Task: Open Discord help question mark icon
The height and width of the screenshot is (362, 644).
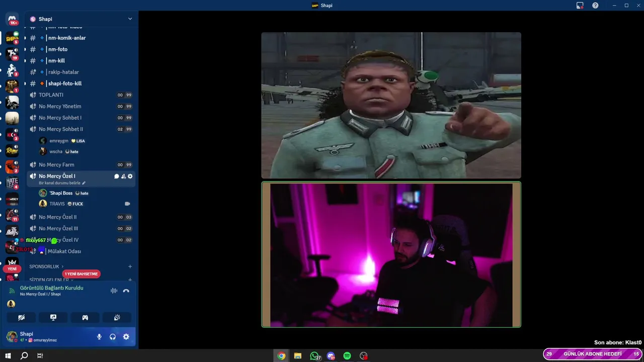Action: pos(595,6)
